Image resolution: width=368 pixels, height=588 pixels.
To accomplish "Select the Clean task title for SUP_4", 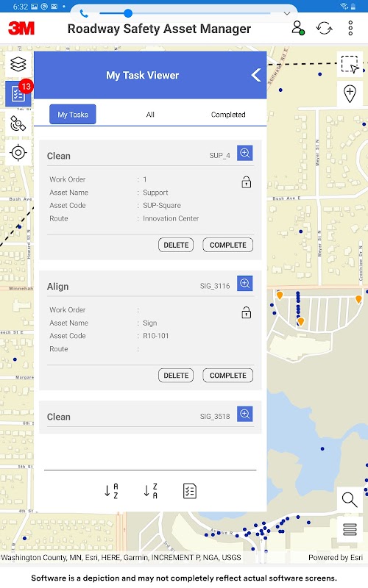I will (x=59, y=156).
